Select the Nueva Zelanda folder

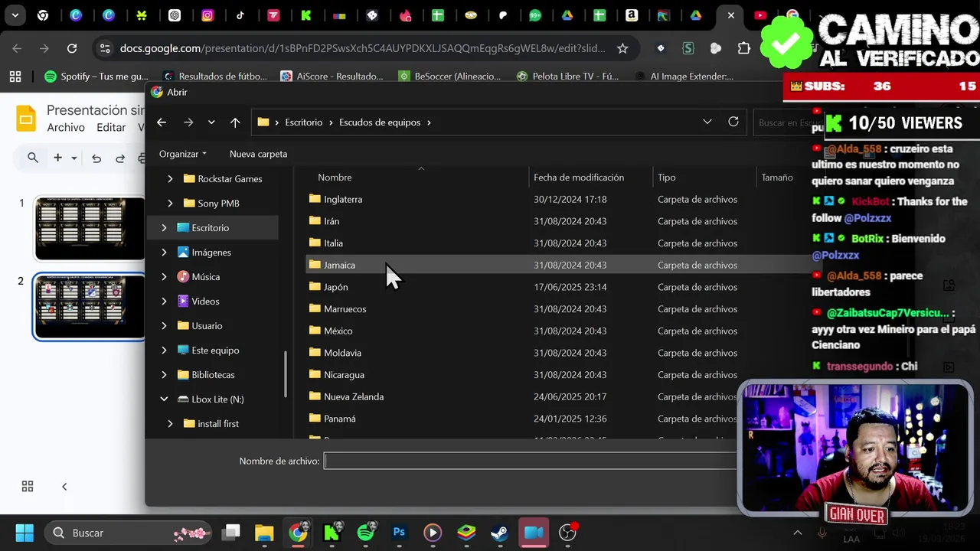pos(354,396)
